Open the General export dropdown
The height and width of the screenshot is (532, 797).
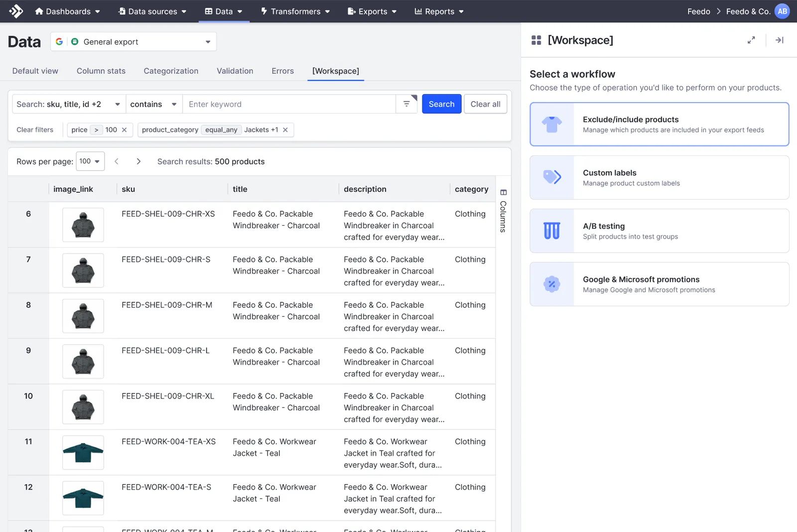(133, 42)
